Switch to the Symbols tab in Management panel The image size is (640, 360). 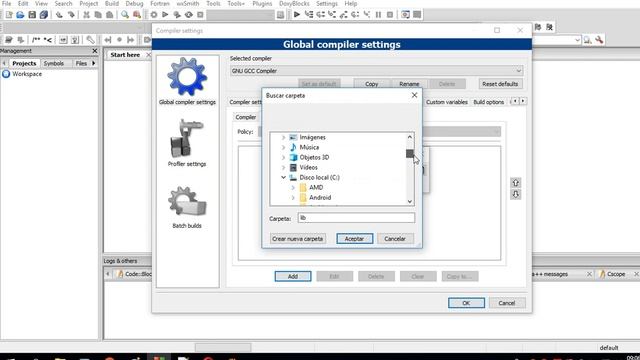53,63
